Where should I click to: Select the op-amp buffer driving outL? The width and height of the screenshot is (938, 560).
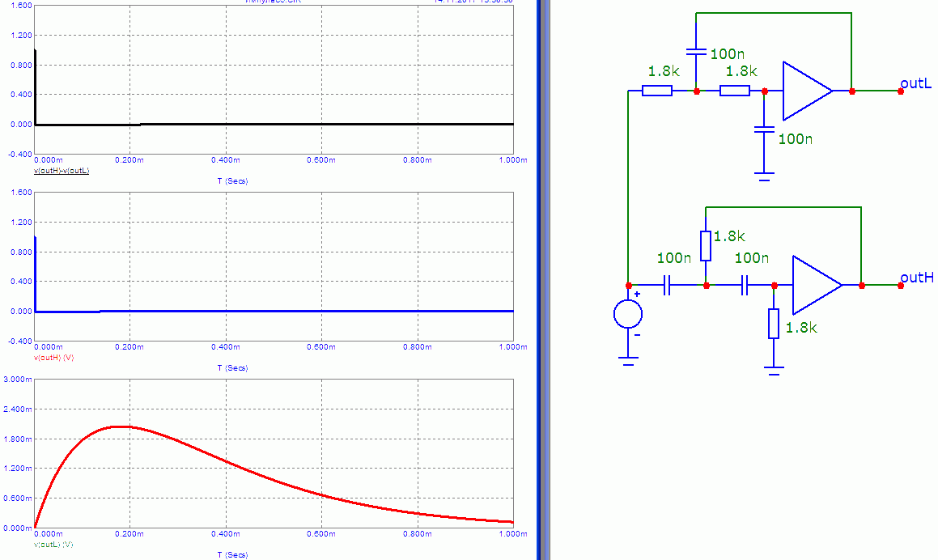807,91
